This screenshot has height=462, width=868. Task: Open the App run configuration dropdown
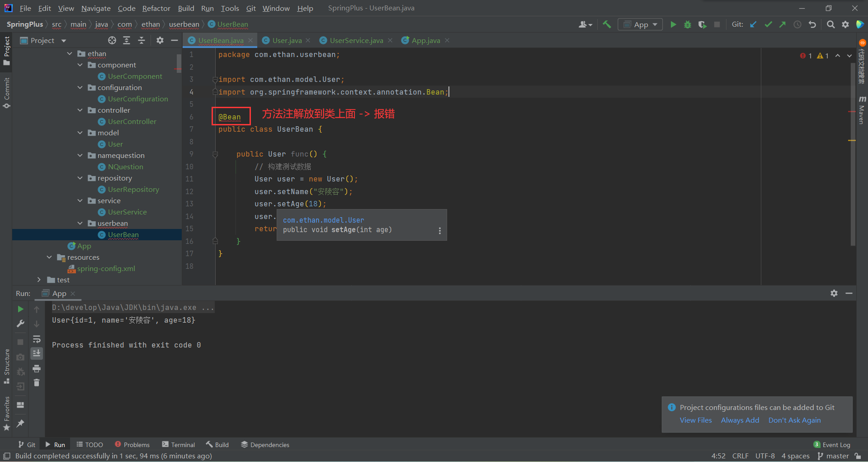[640, 24]
